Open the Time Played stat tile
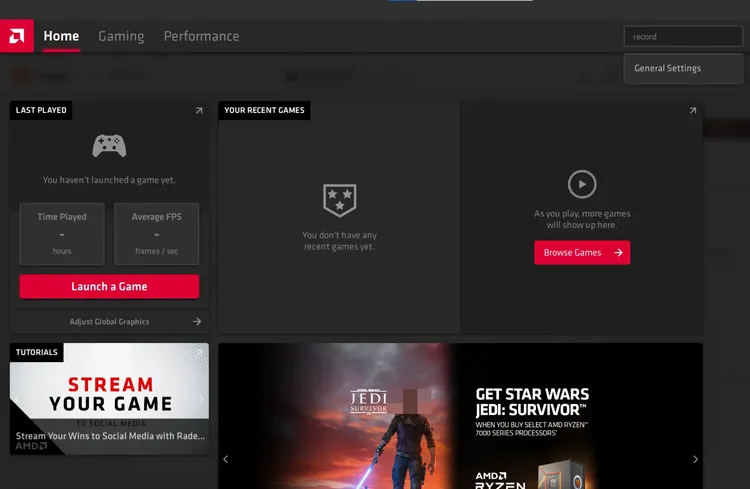The height and width of the screenshot is (489, 750). [x=62, y=233]
